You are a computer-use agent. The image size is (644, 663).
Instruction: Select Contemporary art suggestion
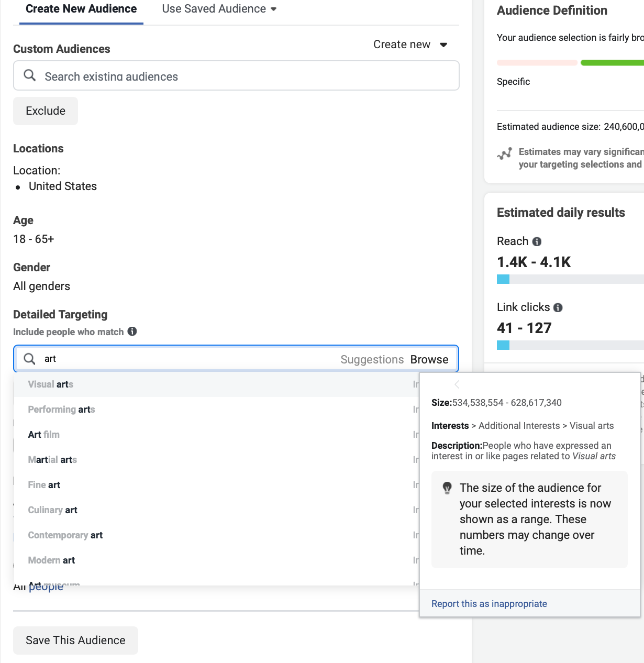(x=216, y=535)
